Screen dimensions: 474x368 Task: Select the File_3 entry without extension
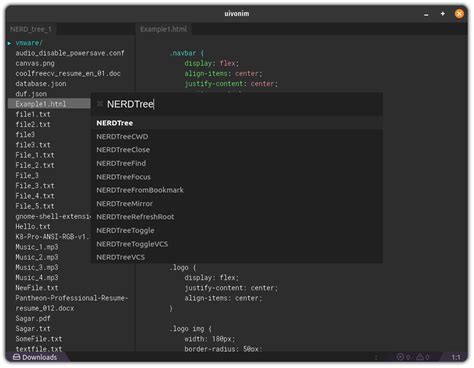coord(27,175)
